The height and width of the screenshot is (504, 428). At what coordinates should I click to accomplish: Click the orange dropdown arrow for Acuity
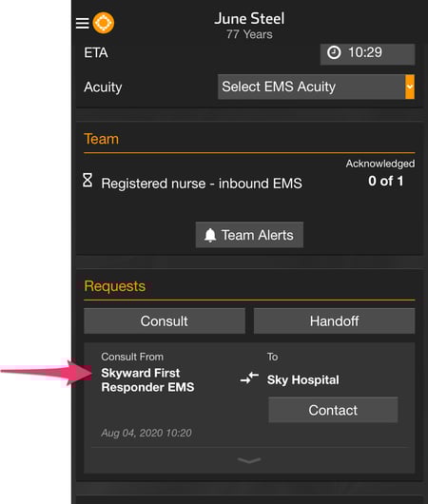(x=410, y=87)
